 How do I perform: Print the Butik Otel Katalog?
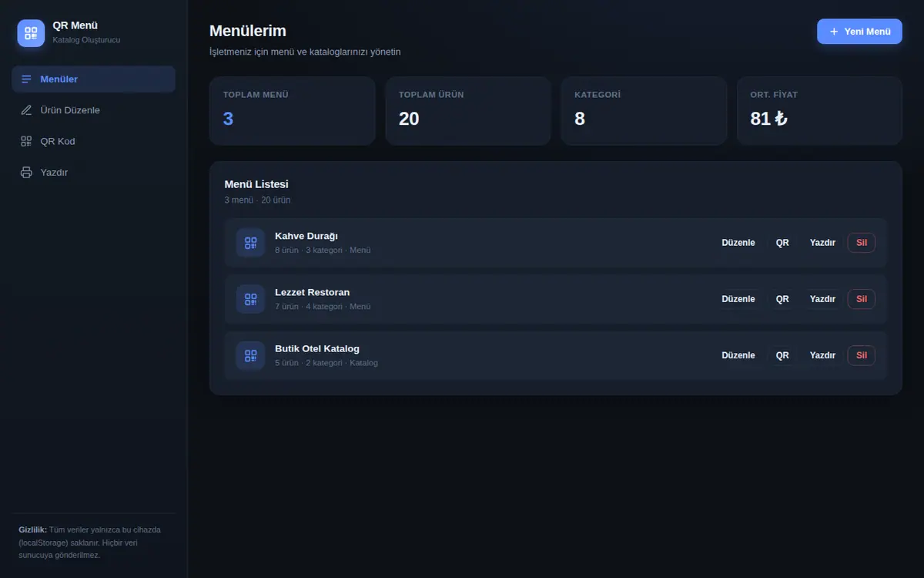[822, 355]
